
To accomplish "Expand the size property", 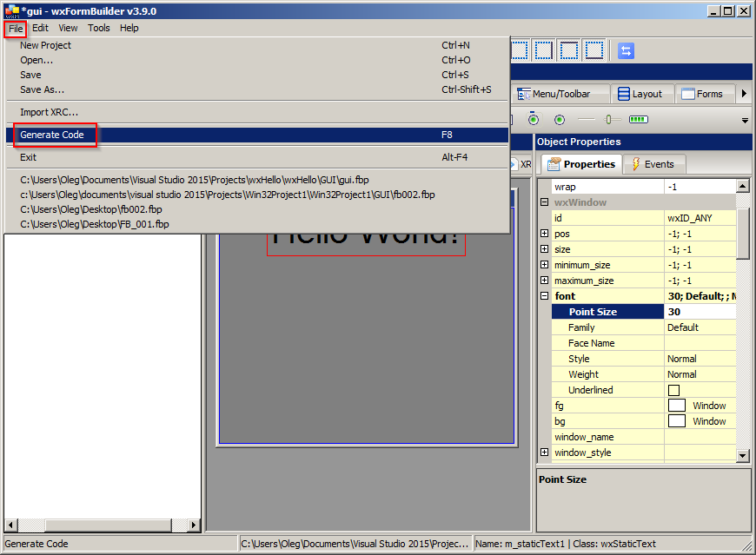I will pyautogui.click(x=544, y=249).
